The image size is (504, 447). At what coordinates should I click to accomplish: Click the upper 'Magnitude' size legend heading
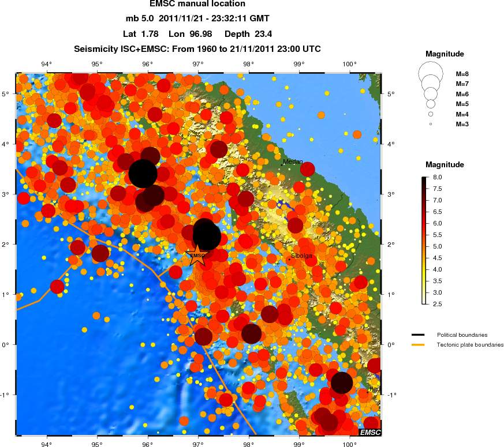point(445,54)
